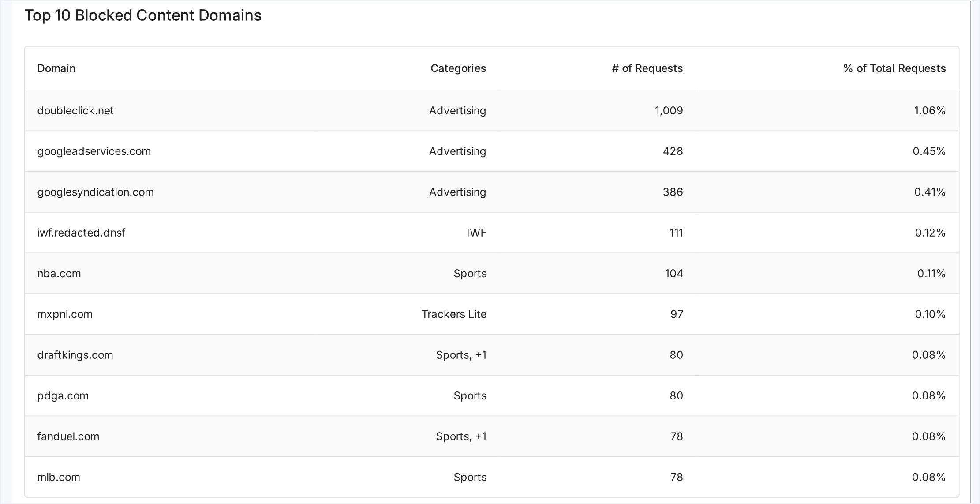Click the 1,009 requests count for doubleclick.net
980x504 pixels.
pos(669,111)
